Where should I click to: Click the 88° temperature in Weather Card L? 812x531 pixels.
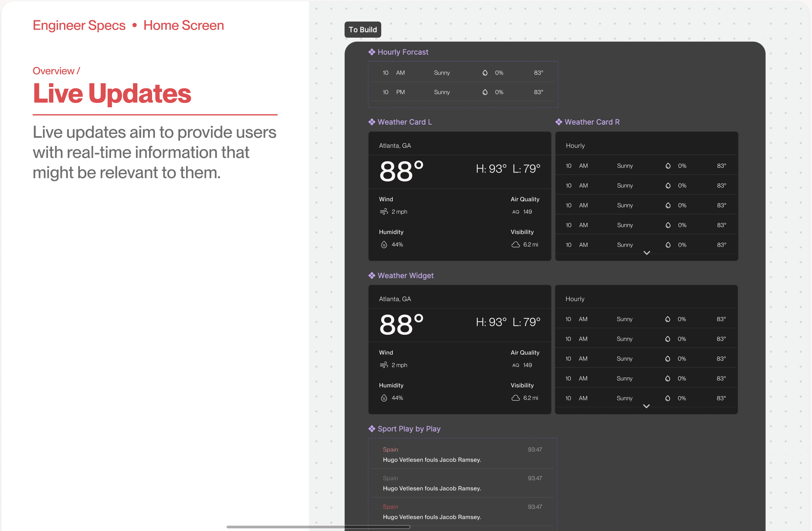401,171
